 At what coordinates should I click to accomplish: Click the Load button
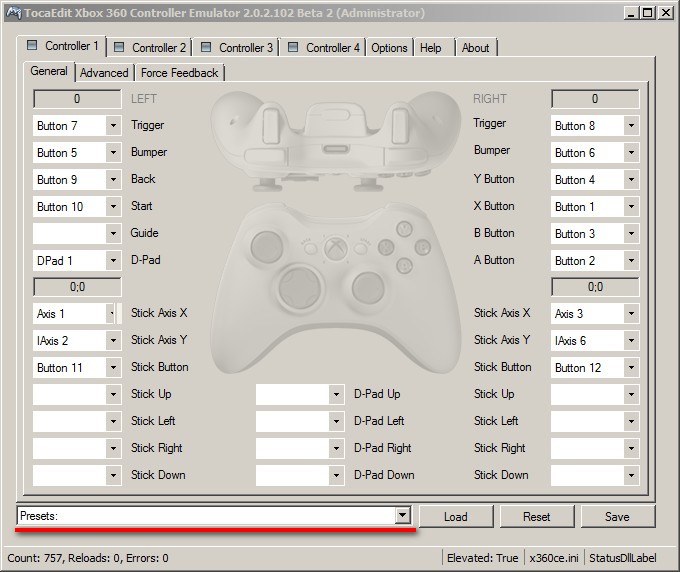(x=456, y=516)
